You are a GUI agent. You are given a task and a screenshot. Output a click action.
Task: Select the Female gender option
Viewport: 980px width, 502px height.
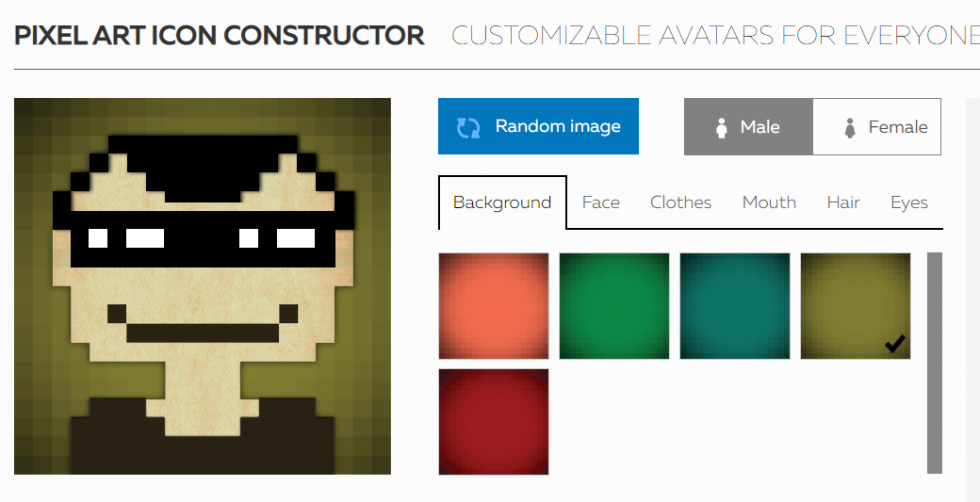[877, 127]
